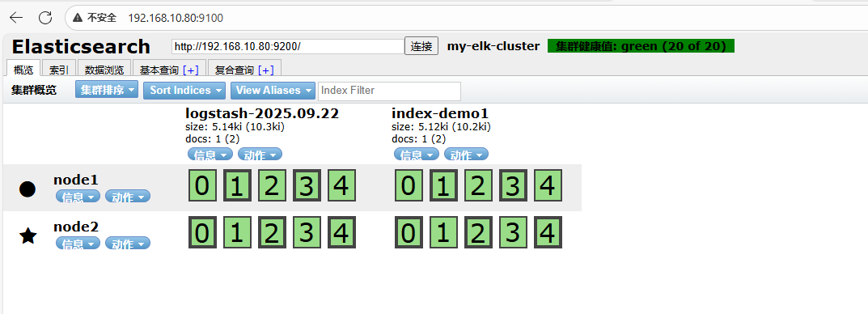Screen dimensions: 868x314
Task: Click 'size: 5.14ki (10.3ki)' text
Action: click(235, 127)
